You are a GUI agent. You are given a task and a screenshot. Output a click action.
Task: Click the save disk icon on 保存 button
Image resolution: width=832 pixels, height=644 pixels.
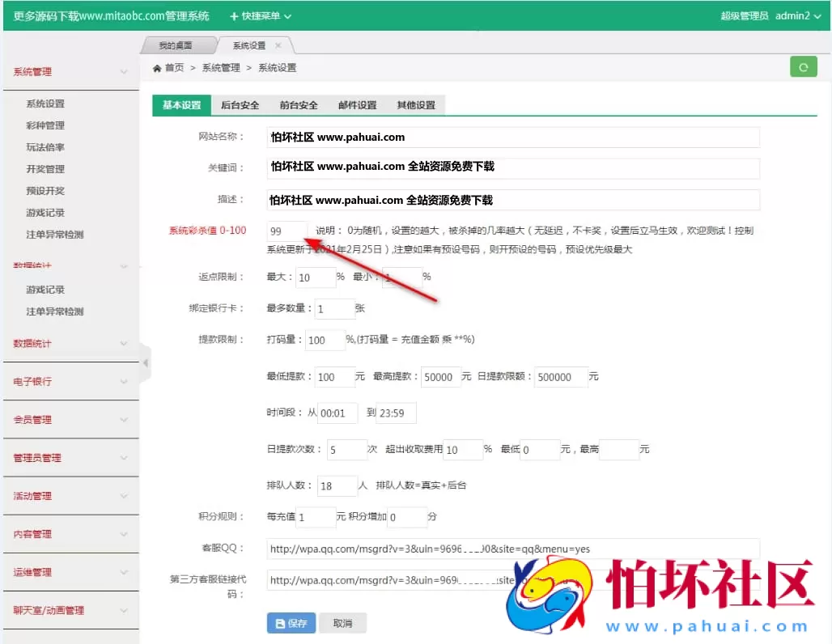(x=278, y=624)
